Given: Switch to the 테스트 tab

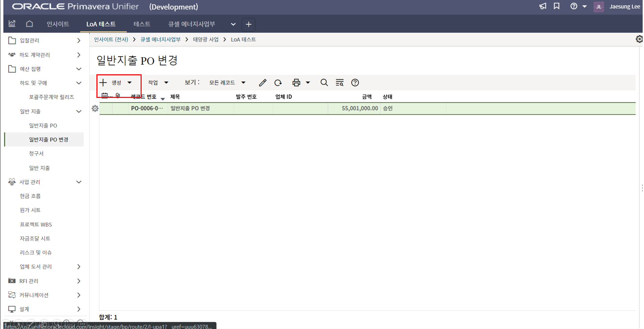Looking at the screenshot, I should coord(142,24).
